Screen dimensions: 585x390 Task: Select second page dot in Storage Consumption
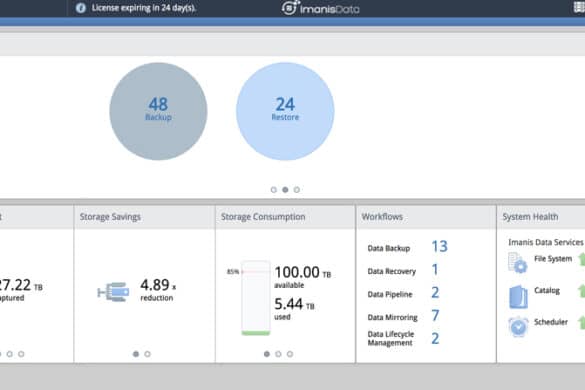click(x=278, y=354)
